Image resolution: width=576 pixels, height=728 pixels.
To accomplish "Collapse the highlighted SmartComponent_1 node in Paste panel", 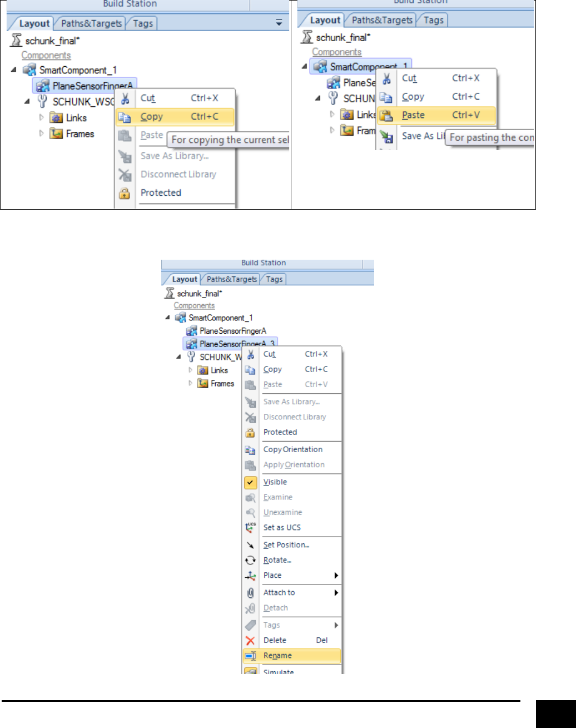I will pos(305,66).
